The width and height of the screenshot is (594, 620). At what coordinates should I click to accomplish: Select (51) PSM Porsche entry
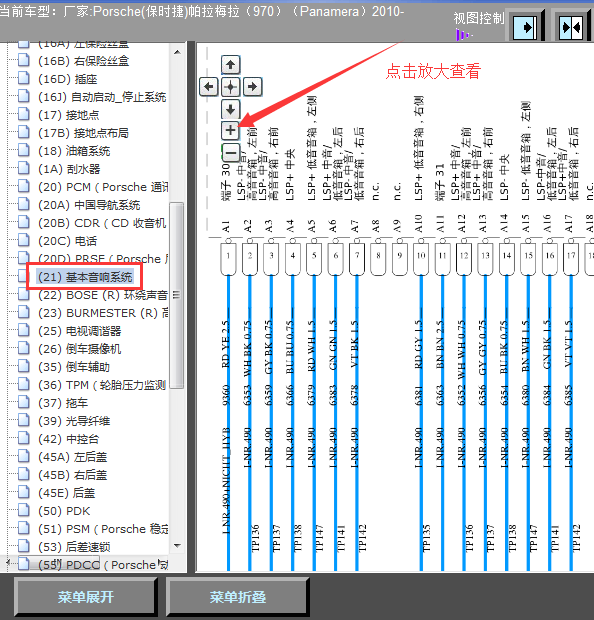[103, 529]
